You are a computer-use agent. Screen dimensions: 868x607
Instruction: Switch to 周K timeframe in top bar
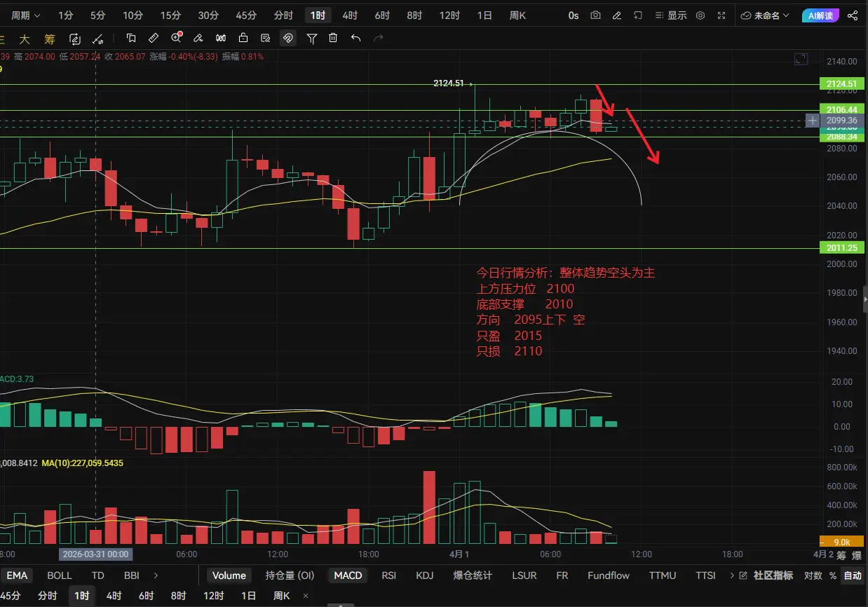tap(517, 15)
